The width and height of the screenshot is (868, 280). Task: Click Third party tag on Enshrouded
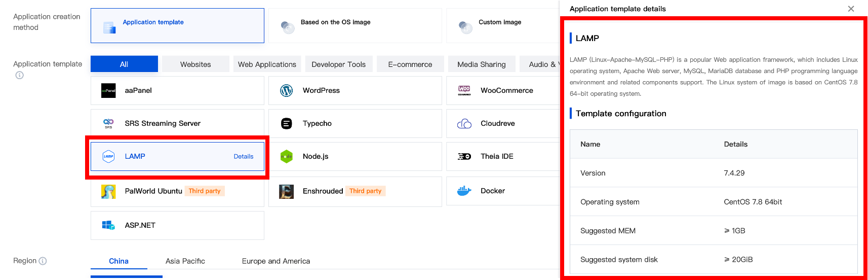tap(366, 191)
